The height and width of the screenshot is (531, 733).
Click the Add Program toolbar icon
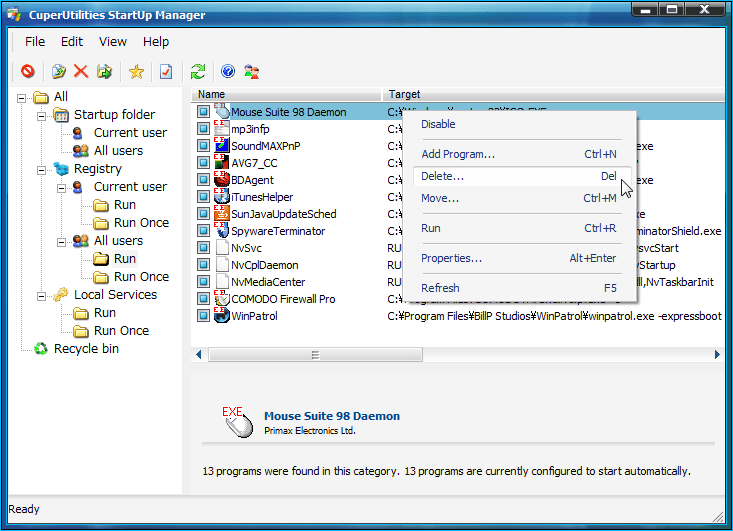tap(58, 72)
